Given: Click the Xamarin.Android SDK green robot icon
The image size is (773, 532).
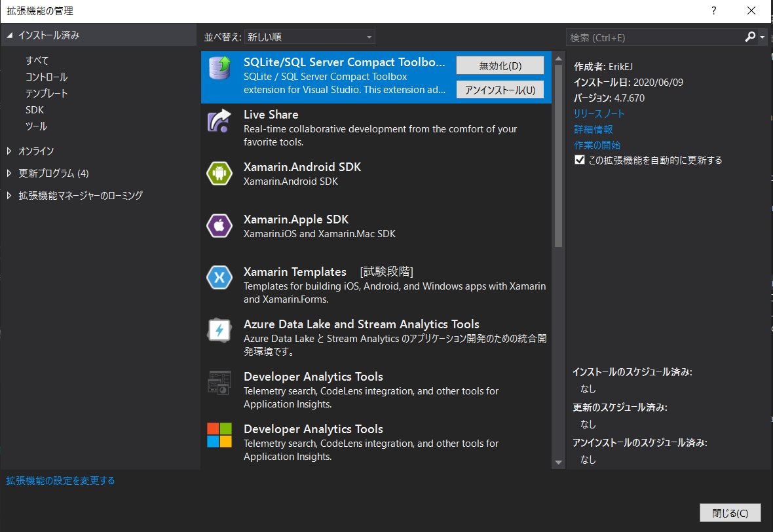Looking at the screenshot, I should pyautogui.click(x=219, y=173).
